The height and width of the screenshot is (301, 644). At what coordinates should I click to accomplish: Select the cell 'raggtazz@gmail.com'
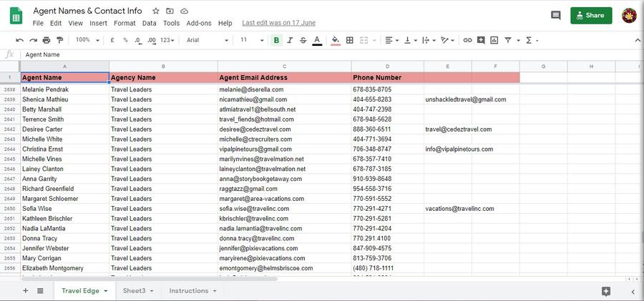(x=285, y=189)
